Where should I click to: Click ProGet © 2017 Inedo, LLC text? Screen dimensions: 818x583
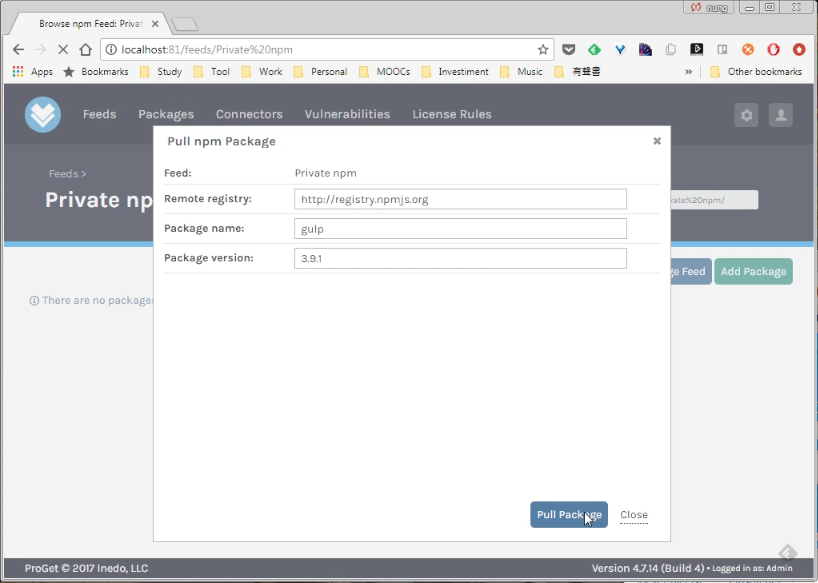tap(86, 568)
